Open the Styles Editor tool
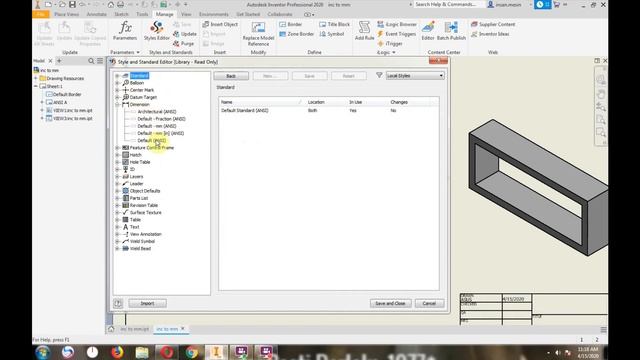Screen dimensions: 640x360 [x=157, y=31]
